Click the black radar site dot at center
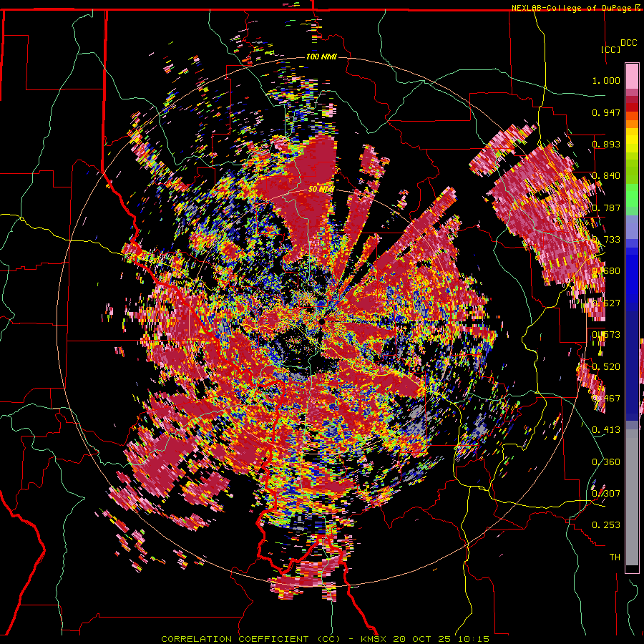Screen dimensions: 644x644 click(322, 322)
